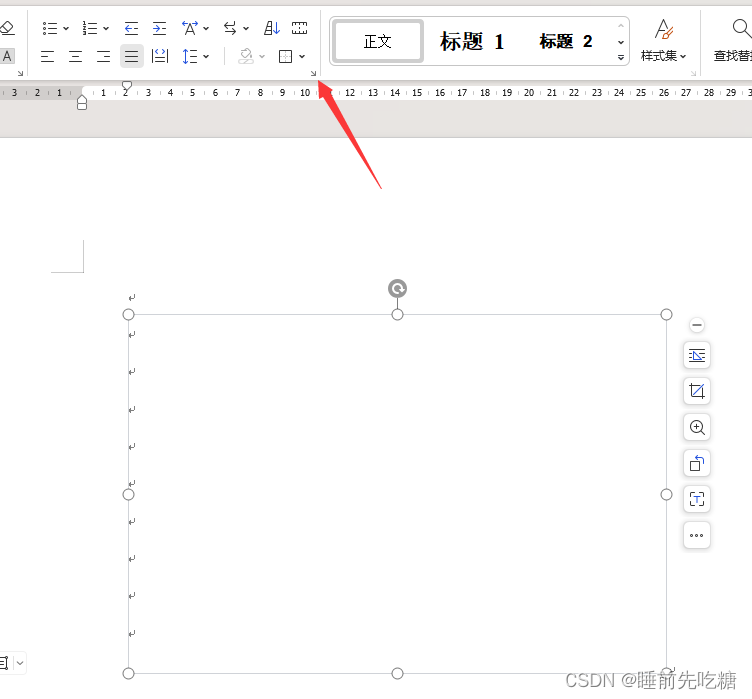Select the 正文 style

pos(377,42)
